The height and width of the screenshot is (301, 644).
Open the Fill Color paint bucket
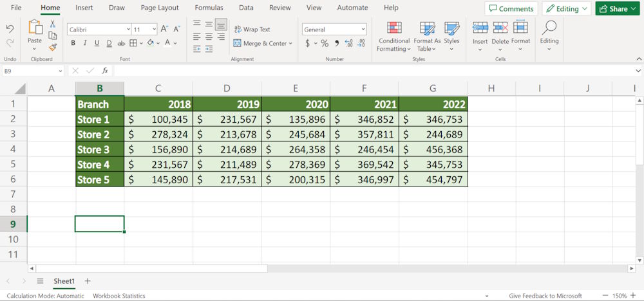pos(150,43)
